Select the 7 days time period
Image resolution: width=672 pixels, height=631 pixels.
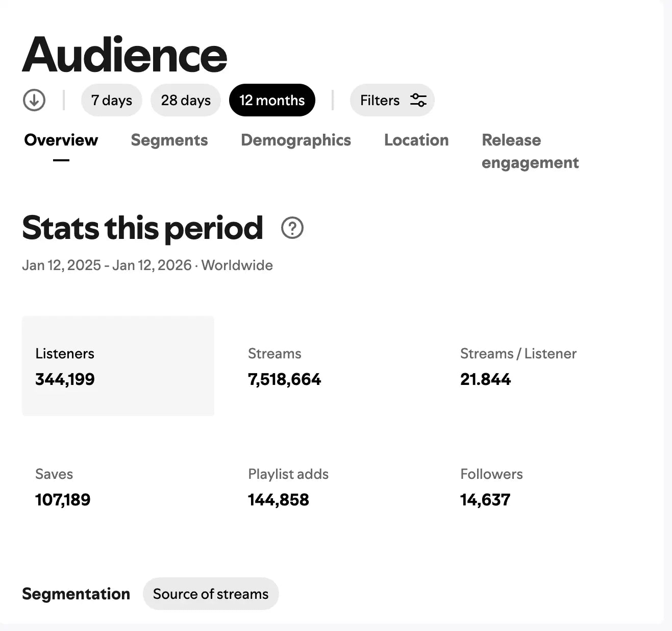tap(112, 100)
